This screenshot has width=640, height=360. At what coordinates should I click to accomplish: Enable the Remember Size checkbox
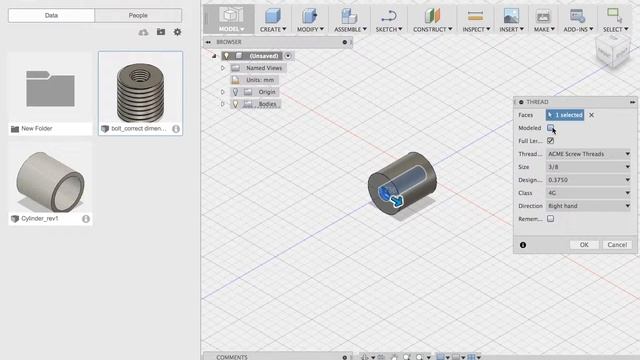550,219
